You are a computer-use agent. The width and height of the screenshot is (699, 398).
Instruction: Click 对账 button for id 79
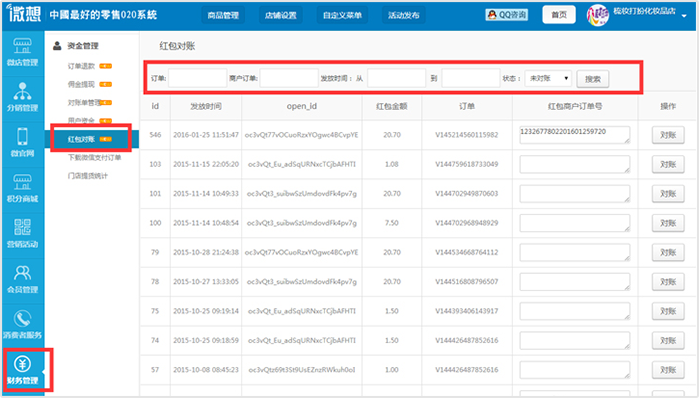pos(668,252)
